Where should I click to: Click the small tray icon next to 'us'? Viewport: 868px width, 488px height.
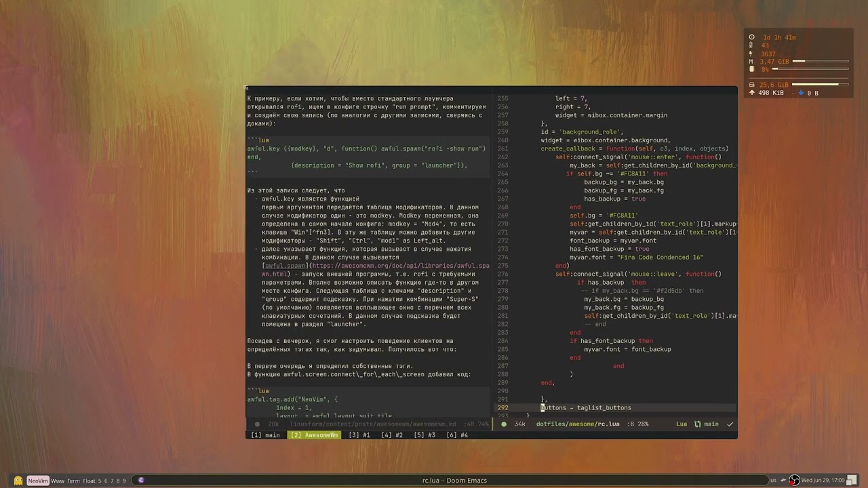point(783,481)
